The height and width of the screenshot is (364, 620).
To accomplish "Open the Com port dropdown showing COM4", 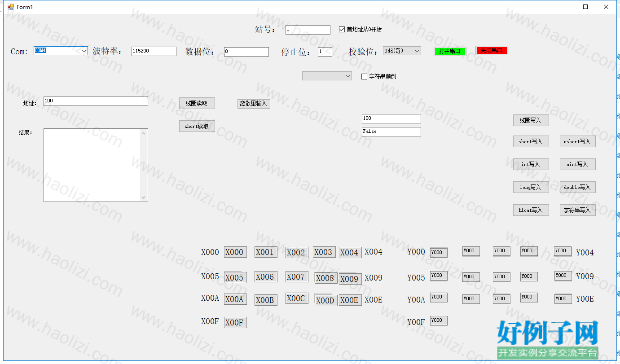I will [61, 51].
